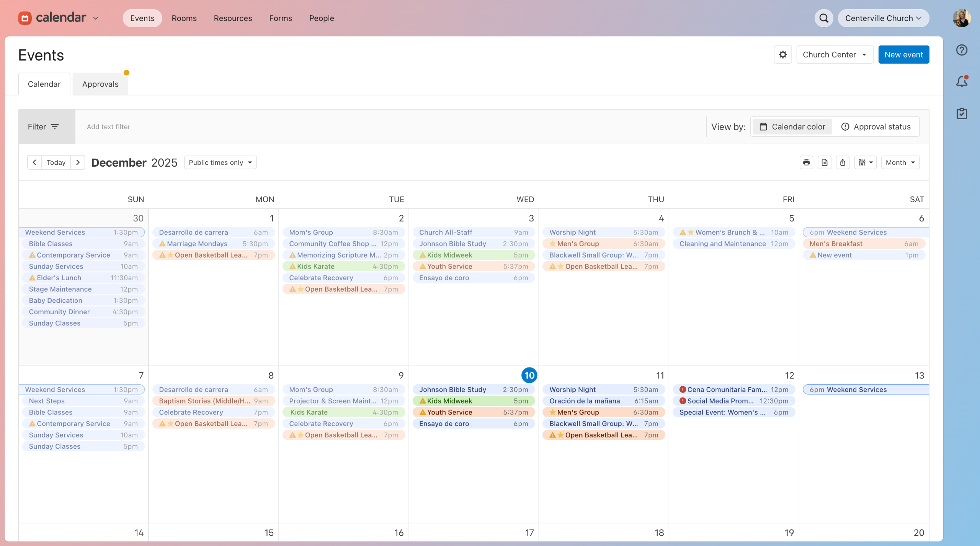980x546 pixels.
Task: Switch view to Approval status
Action: [x=876, y=127]
